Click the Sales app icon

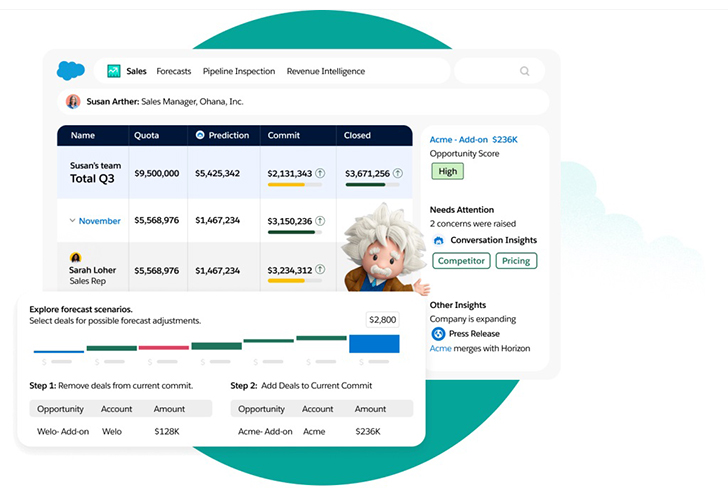[114, 71]
